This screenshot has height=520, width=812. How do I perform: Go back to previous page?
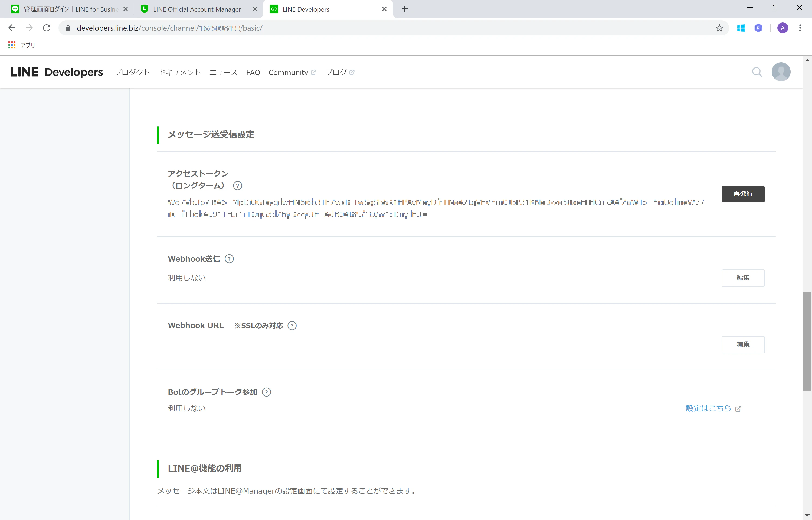12,28
